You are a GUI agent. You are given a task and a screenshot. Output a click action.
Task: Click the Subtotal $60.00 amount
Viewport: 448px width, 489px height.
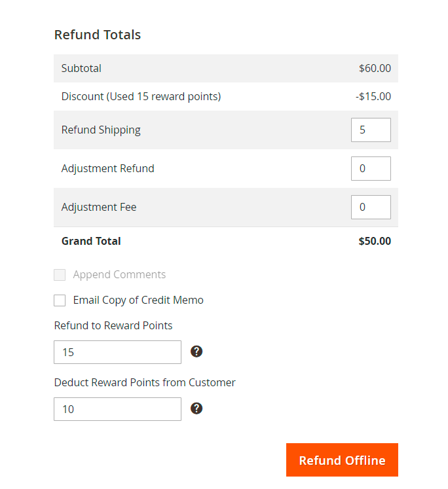(x=375, y=68)
